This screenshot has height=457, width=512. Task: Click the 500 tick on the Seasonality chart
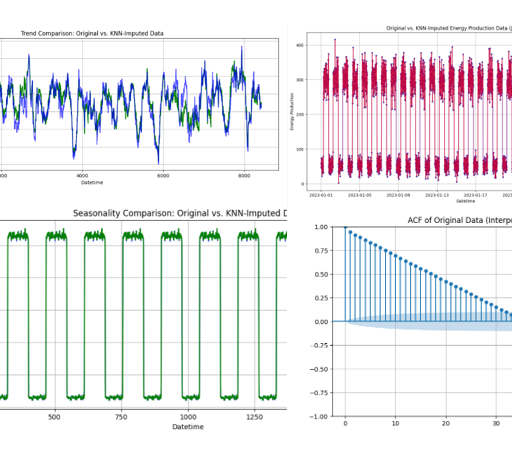(x=54, y=417)
